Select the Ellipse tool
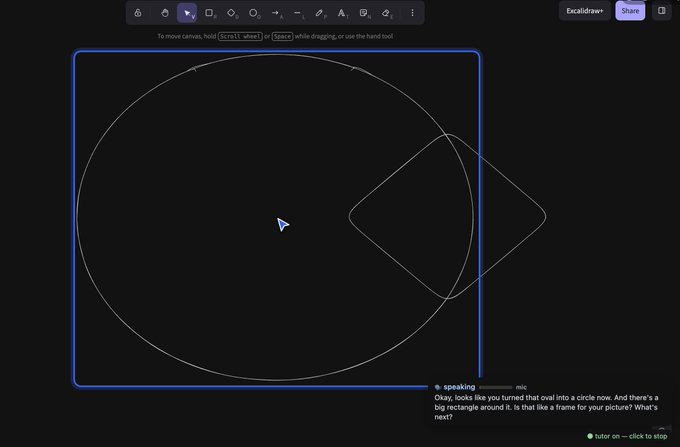 tap(254, 13)
